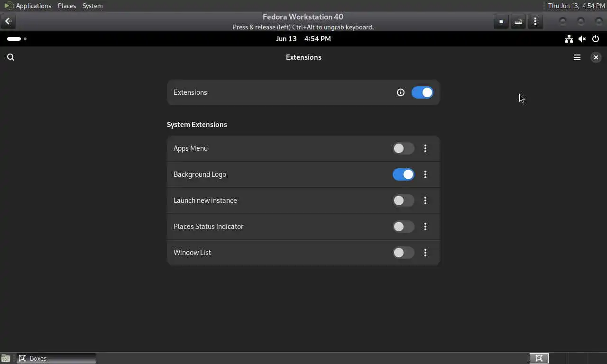Enable the Launch new instance extension
The height and width of the screenshot is (364, 607).
point(404,200)
